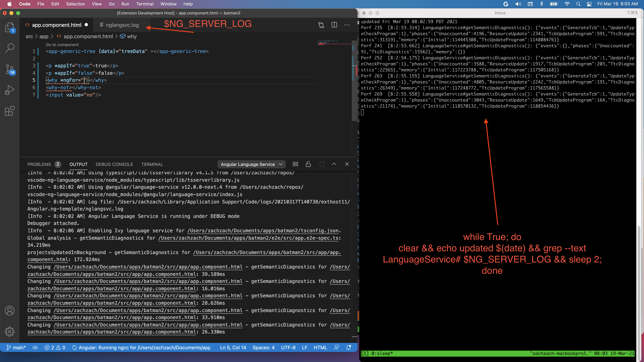Click Angular Running ngcc status item
The image size is (644, 362).
click(x=141, y=348)
